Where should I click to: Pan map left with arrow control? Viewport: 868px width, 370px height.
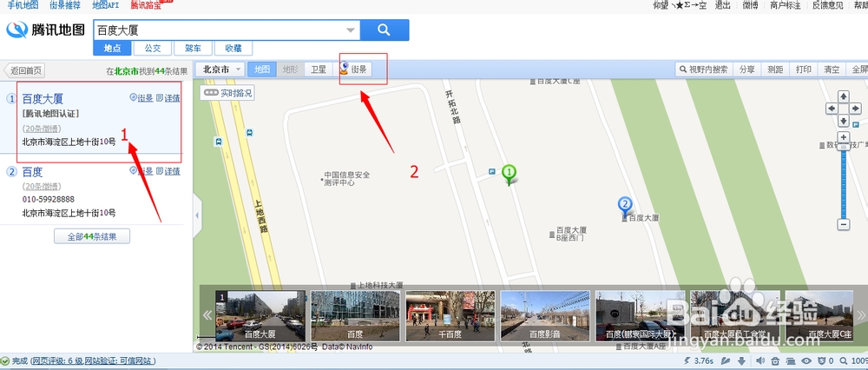click(831, 109)
